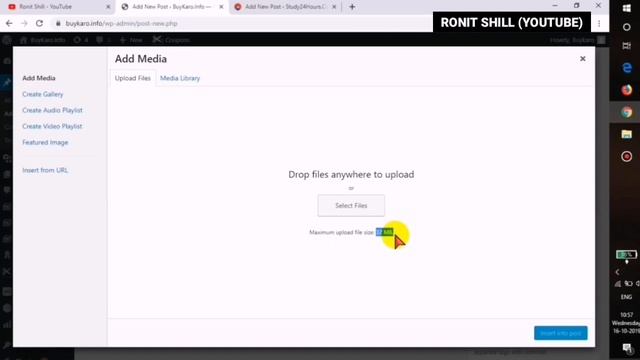Select Add Media in sidebar menu
640x360 pixels.
[x=39, y=78]
